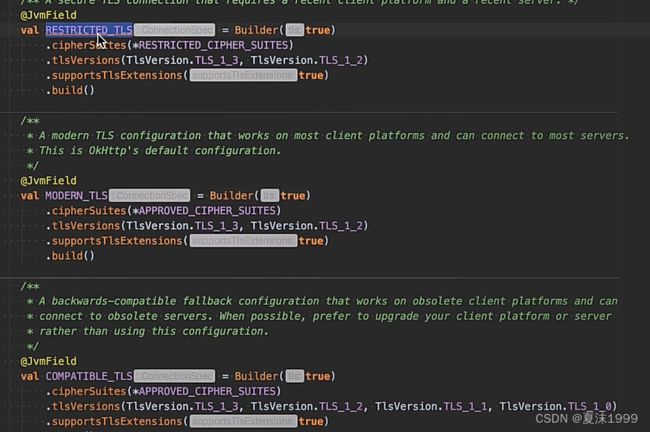
Task: Click the comment starting 'A backwards-compatible fallback configuration'
Action: [x=328, y=301]
